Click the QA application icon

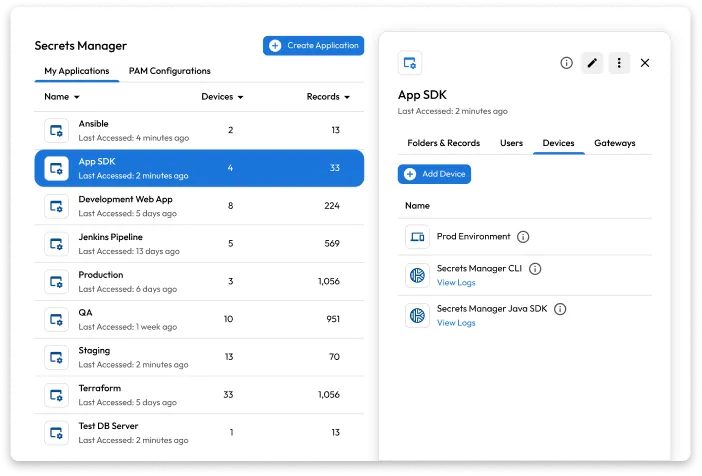click(x=56, y=319)
